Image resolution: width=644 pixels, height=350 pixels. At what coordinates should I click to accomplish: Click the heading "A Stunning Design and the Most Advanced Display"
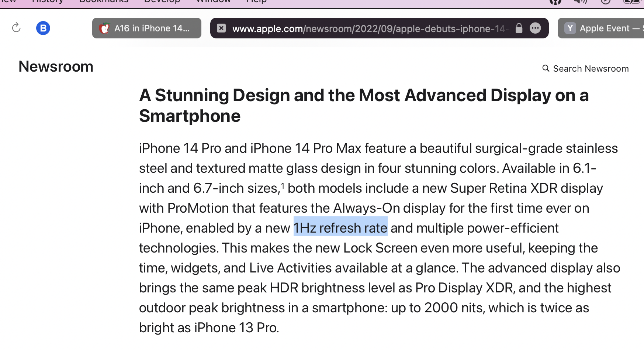(x=364, y=106)
